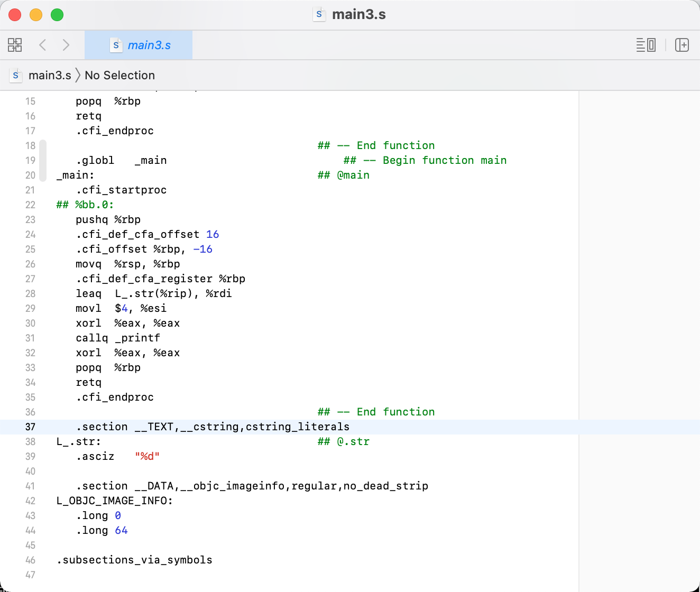Click the main3.s window title text
This screenshot has height=592, width=700.
(x=359, y=14)
